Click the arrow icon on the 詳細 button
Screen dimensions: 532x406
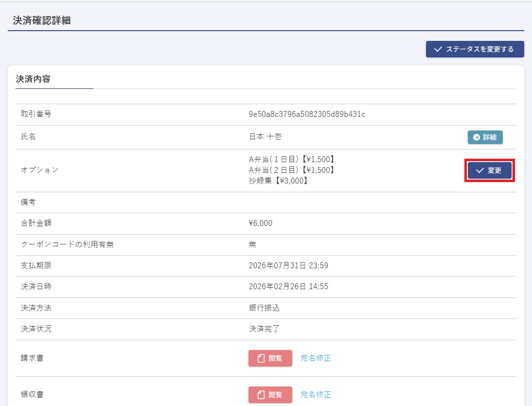click(x=477, y=137)
